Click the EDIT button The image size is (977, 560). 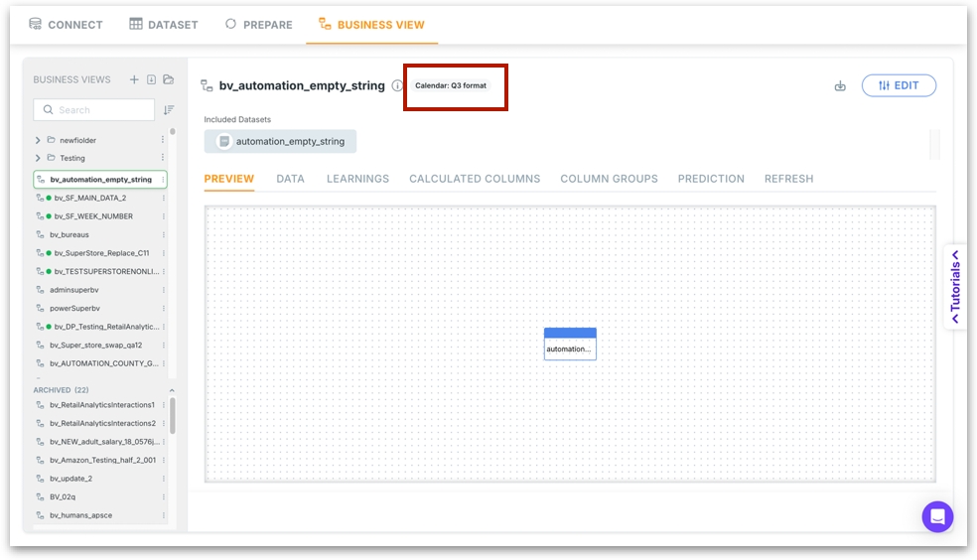point(899,85)
